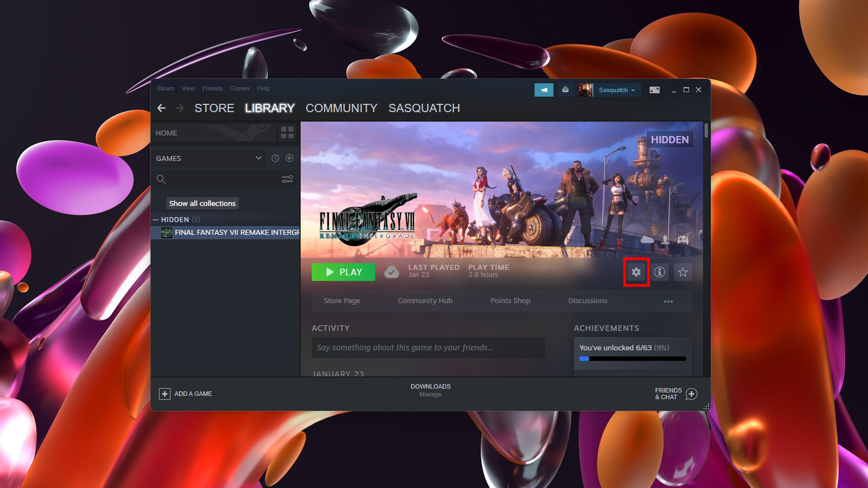Viewport: 868px width, 488px height.
Task: Open the announcements megaphone icon
Action: point(544,90)
